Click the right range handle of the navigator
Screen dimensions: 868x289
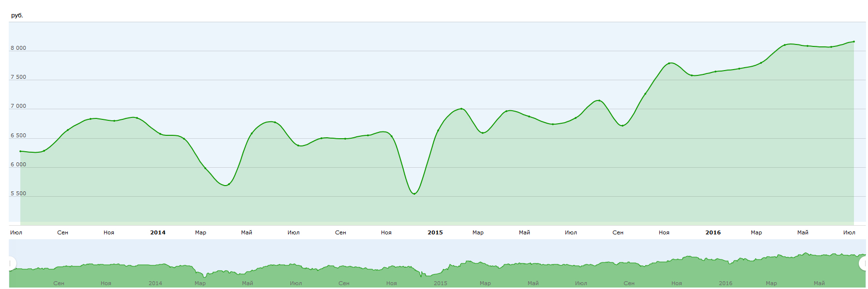[864, 263]
